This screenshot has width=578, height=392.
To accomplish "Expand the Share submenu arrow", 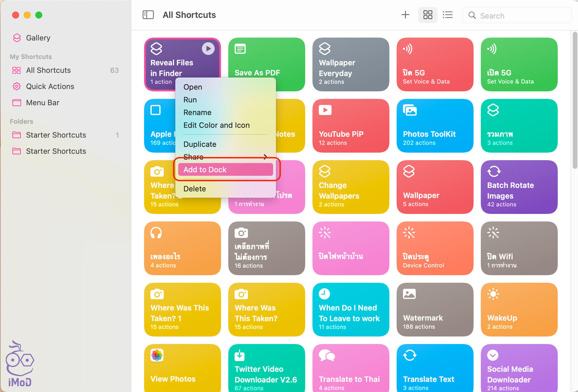I will click(265, 157).
